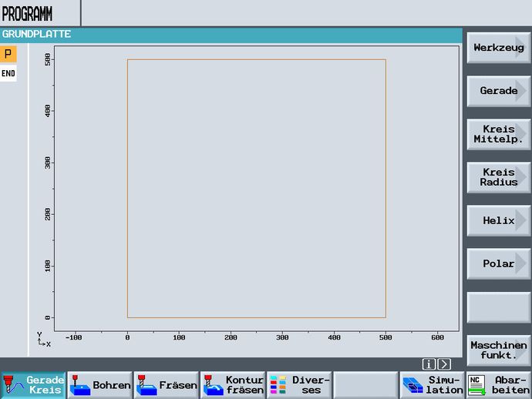Image resolution: width=532 pixels, height=399 pixels.
Task: Expand the Werkzeug softkey
Action: coord(498,48)
